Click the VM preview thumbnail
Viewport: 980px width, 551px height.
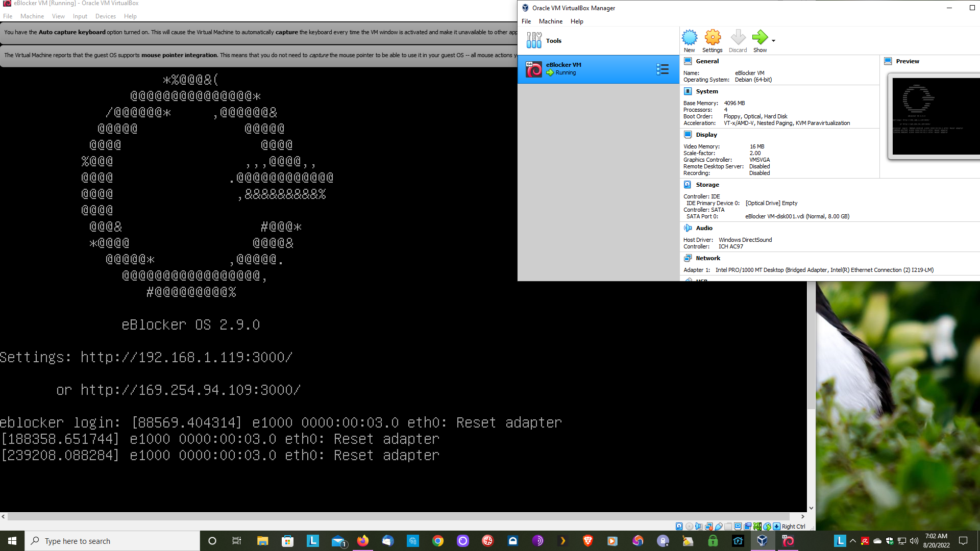[x=935, y=116]
